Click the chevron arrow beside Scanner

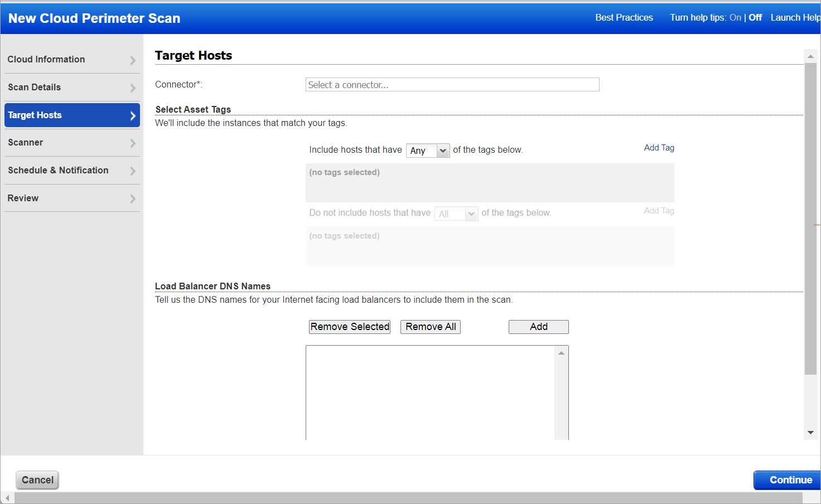tap(133, 143)
